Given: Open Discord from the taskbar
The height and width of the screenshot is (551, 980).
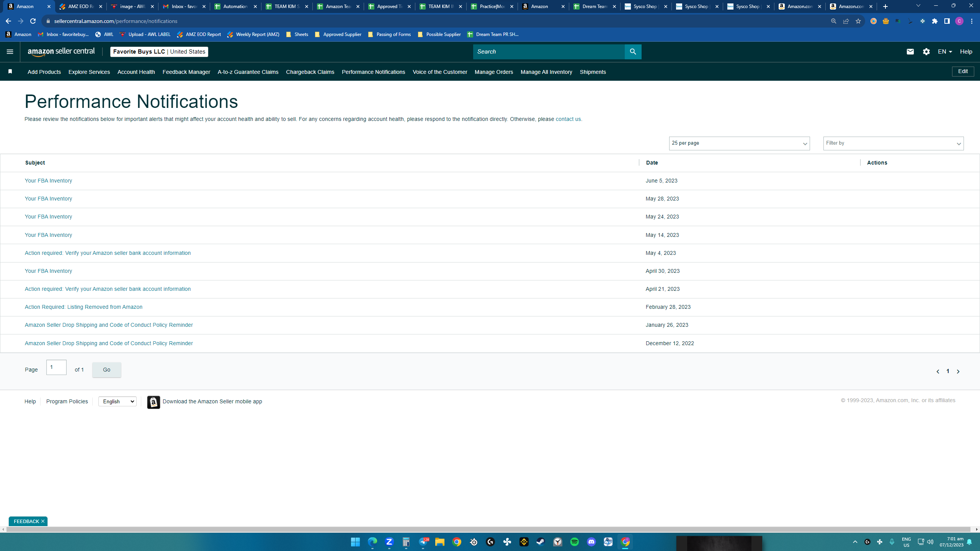Looking at the screenshot, I should coord(591,542).
